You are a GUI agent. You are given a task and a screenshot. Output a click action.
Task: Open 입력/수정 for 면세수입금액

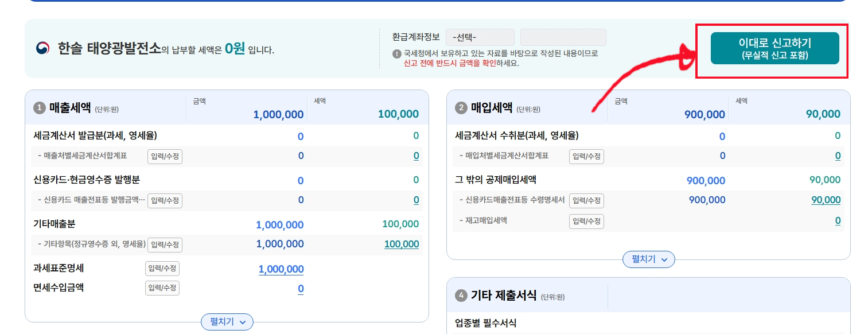pyautogui.click(x=162, y=288)
